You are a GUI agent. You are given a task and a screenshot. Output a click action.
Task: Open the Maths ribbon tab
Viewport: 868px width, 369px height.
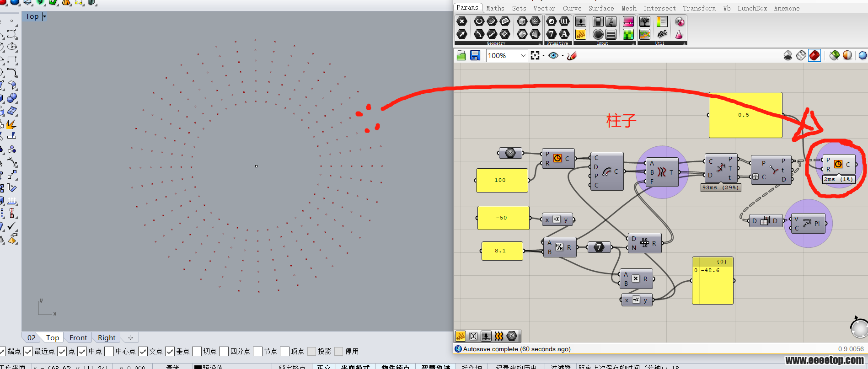(x=495, y=8)
